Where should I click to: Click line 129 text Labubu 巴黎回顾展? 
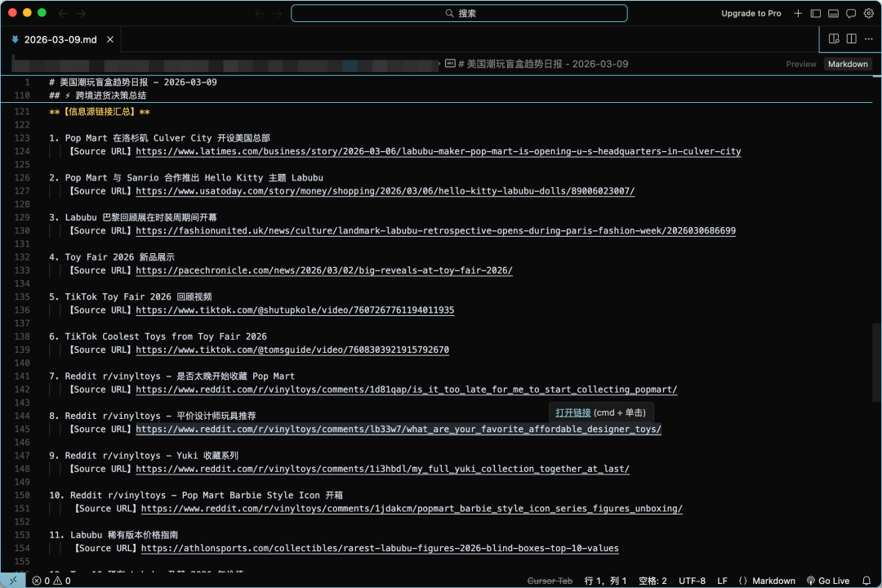pos(140,217)
